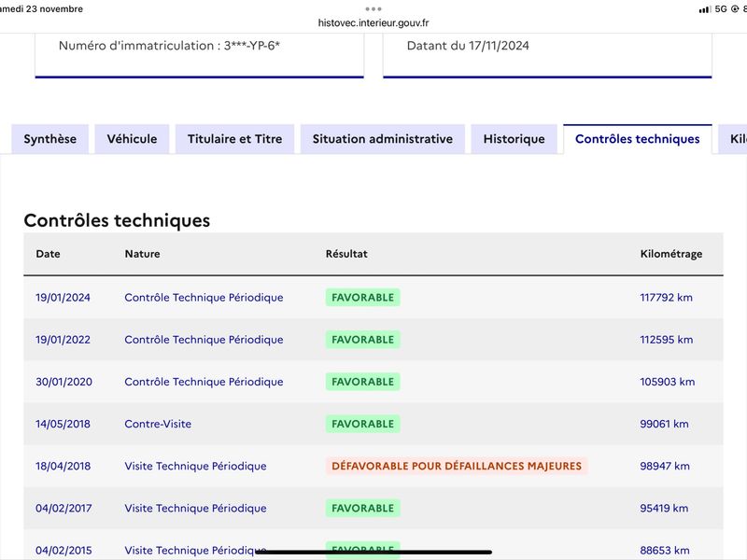747x560 pixels.
Task: Tap the three dots above the URL
Action: click(x=373, y=9)
